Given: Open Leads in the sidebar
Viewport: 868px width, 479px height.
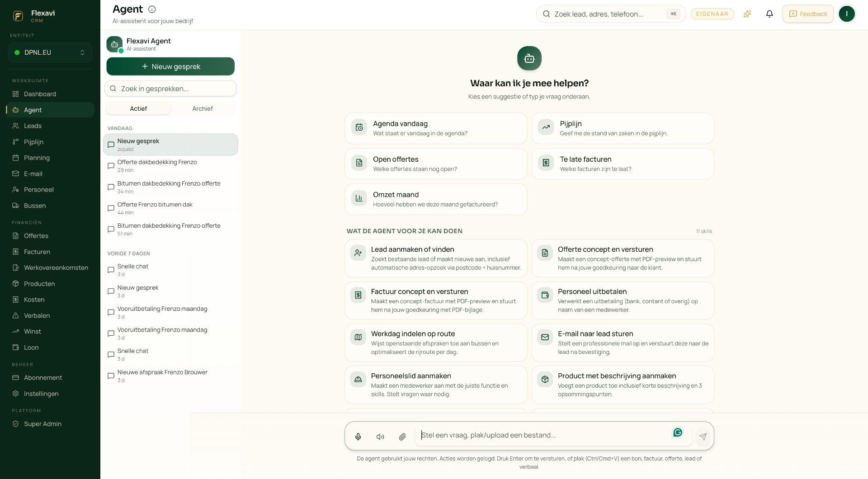Looking at the screenshot, I should 50,126.
